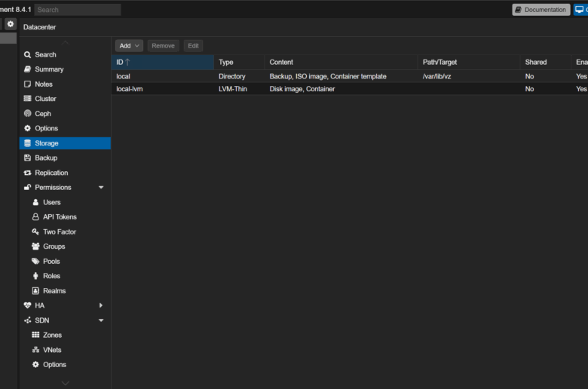
Task: Click the Zones grid icon
Action: coord(35,335)
